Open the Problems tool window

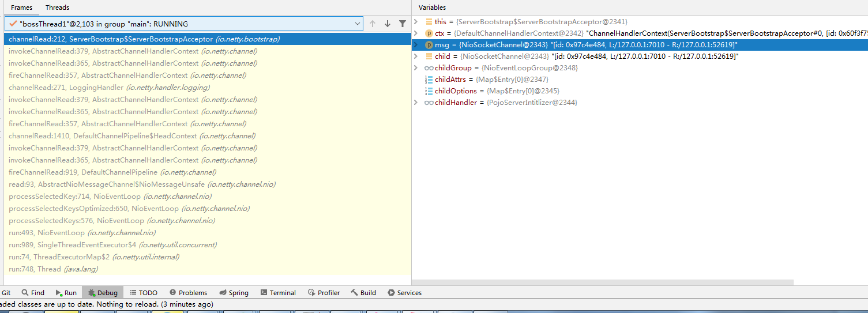tap(188, 293)
